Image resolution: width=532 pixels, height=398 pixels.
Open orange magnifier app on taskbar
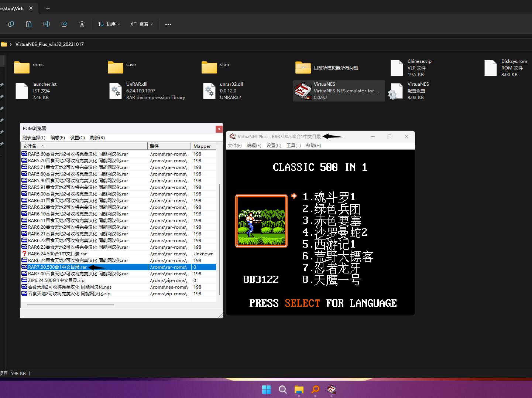click(315, 390)
